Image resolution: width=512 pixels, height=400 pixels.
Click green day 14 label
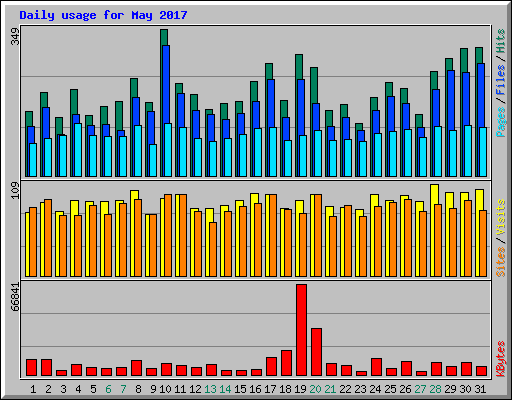tap(225, 389)
